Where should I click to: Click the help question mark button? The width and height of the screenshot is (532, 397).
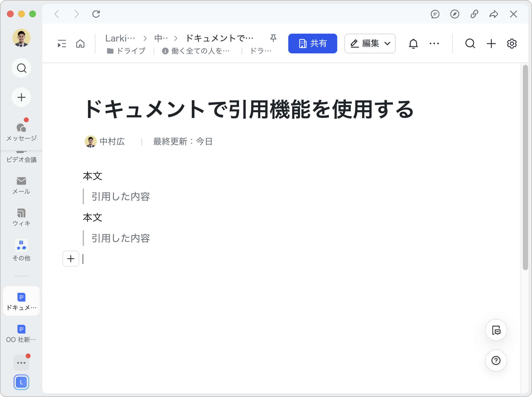496,360
